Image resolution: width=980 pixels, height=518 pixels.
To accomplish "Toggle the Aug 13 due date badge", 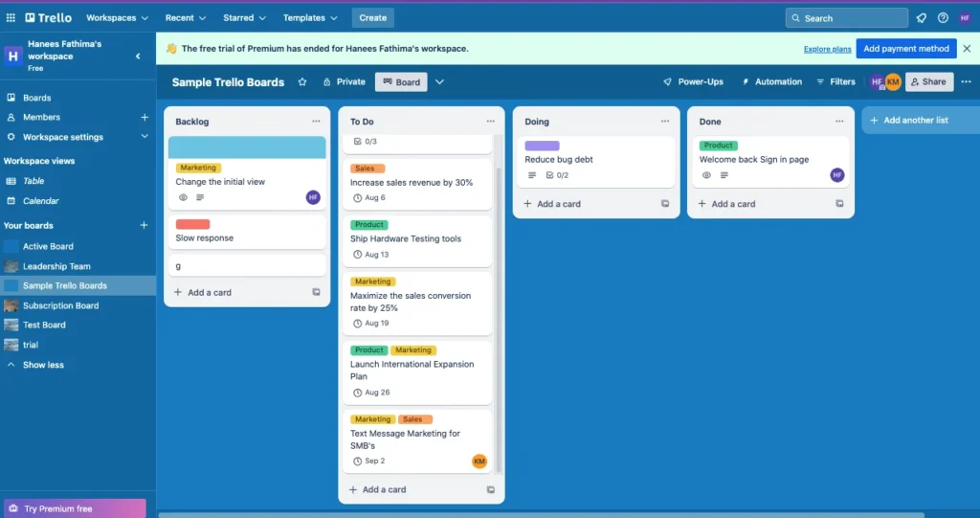I will point(371,255).
